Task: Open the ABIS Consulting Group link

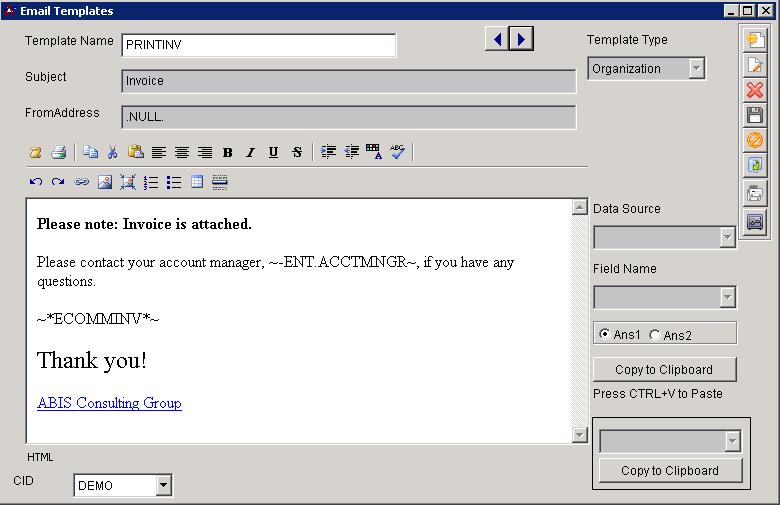Action: pyautogui.click(x=109, y=404)
